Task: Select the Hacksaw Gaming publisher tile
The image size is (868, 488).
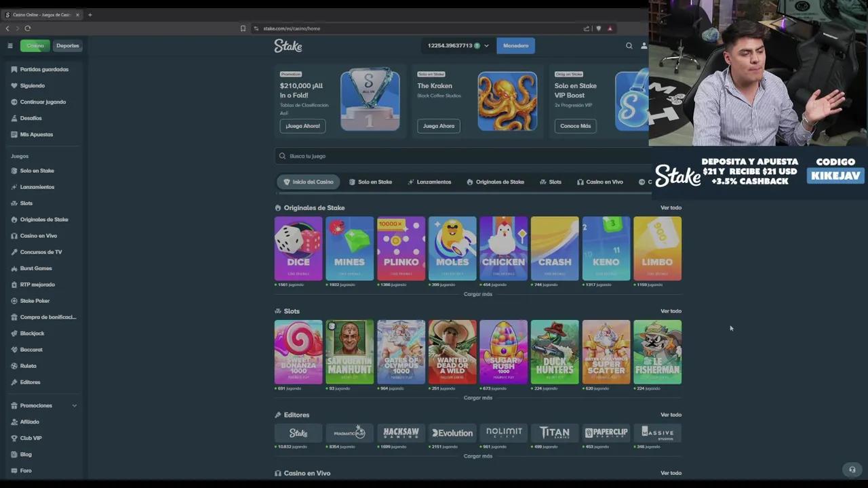Action: click(x=401, y=432)
